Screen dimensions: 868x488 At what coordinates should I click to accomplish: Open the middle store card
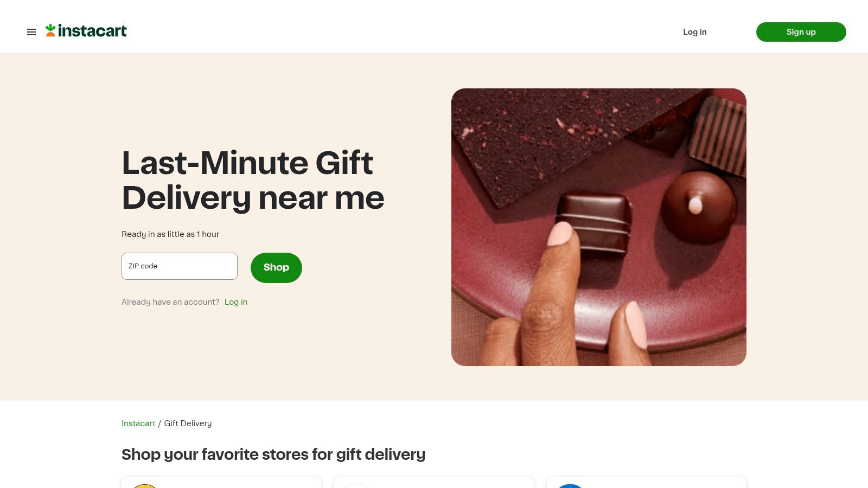click(434, 484)
